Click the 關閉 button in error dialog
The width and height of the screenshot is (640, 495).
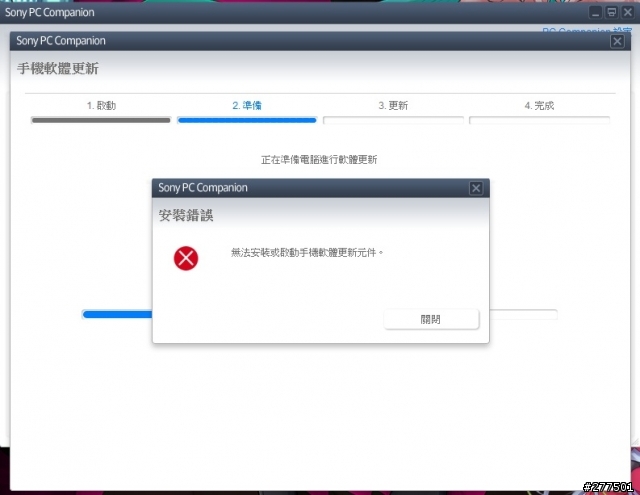coord(431,319)
